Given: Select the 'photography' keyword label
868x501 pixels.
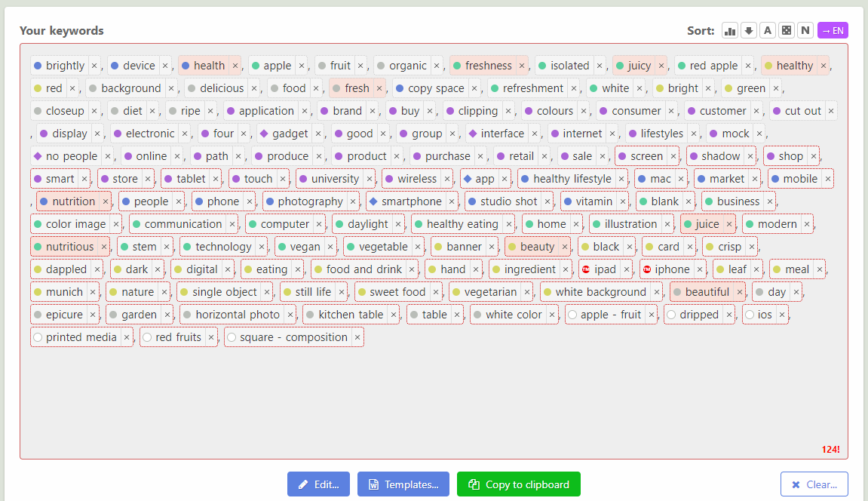Looking at the screenshot, I should [x=310, y=202].
